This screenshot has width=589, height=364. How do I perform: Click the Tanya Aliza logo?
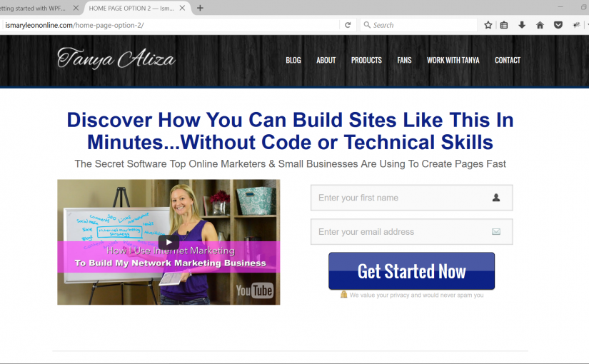click(x=116, y=59)
